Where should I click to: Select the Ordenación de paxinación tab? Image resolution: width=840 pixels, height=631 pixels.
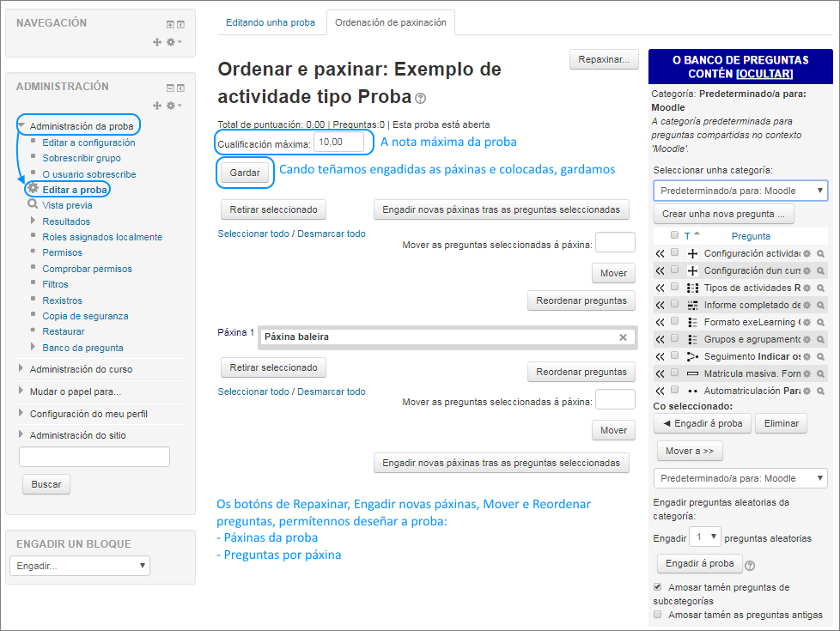(x=390, y=23)
